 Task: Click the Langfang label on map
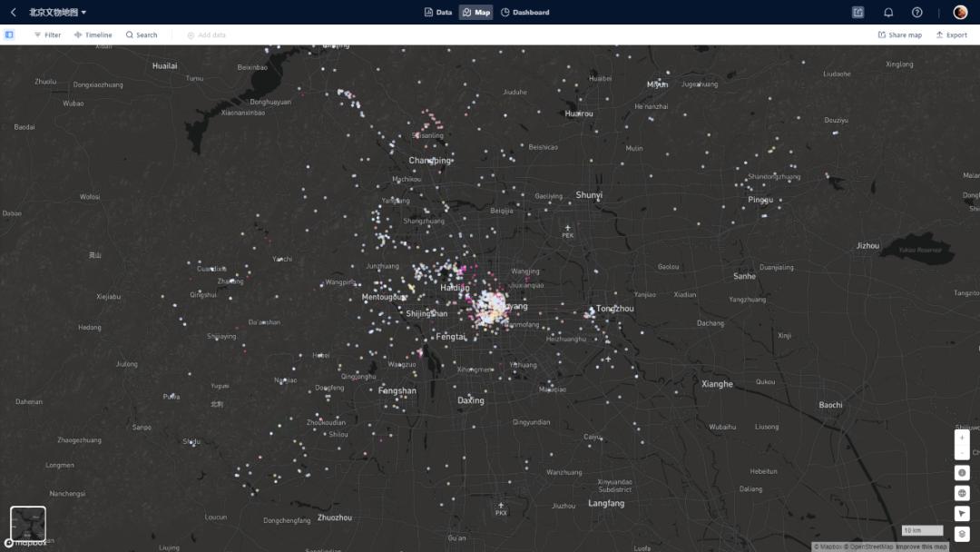click(x=605, y=503)
